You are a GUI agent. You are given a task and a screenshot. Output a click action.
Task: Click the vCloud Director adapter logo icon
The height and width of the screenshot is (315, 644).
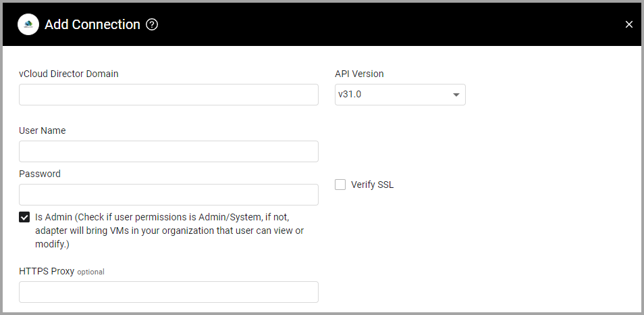[28, 24]
